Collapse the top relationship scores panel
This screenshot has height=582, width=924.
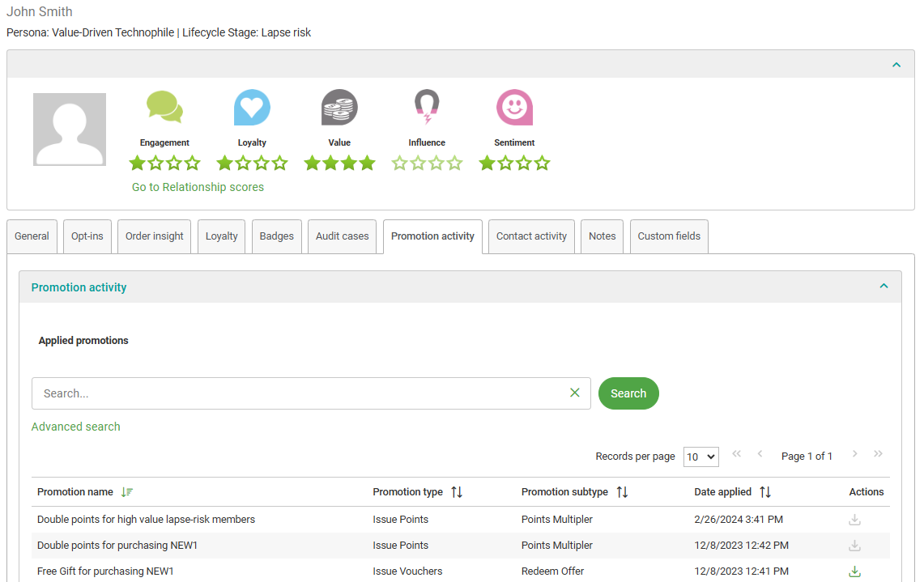coord(896,65)
